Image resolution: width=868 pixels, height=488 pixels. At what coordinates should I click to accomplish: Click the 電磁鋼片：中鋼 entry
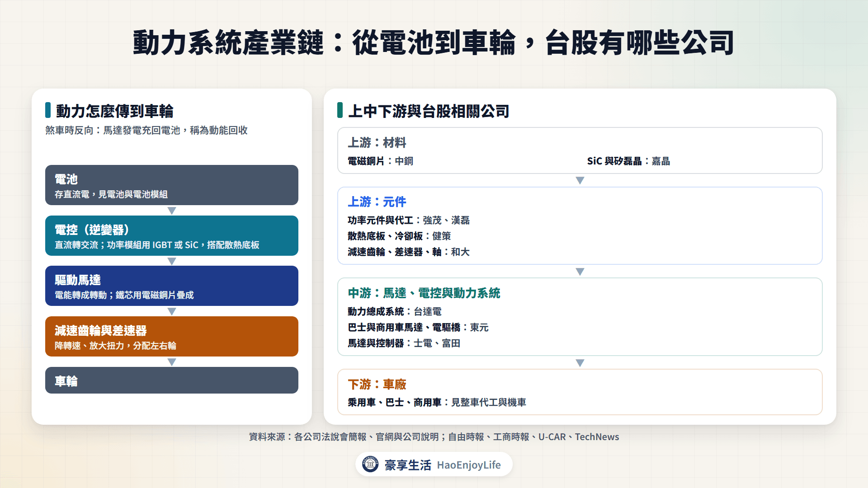(x=380, y=161)
